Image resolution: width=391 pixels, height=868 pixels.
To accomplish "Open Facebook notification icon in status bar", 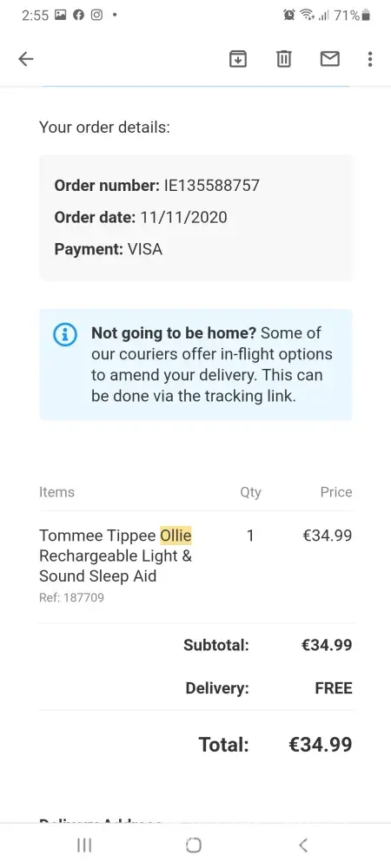I will pos(79,15).
